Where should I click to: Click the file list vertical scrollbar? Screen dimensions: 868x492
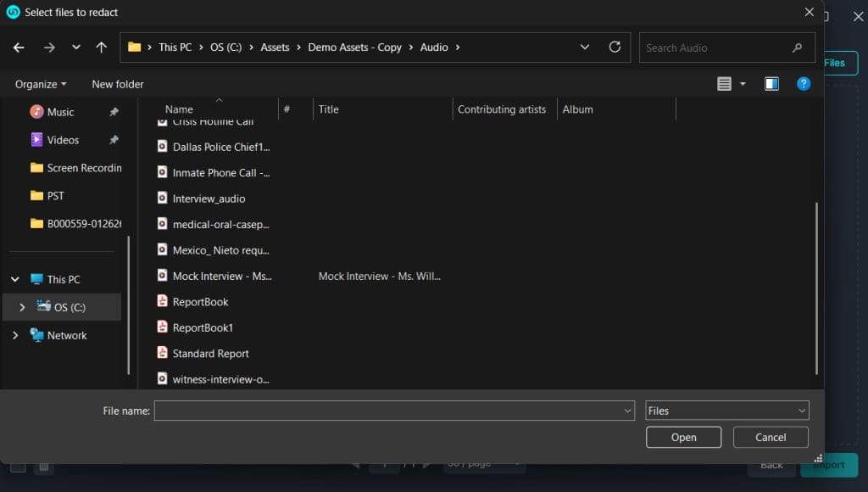pos(816,287)
